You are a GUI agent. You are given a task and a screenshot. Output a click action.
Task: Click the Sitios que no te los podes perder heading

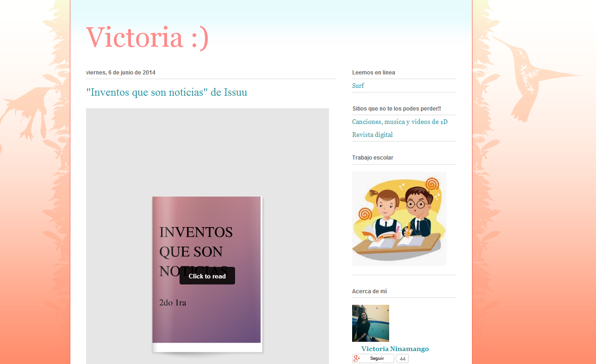[x=397, y=109]
